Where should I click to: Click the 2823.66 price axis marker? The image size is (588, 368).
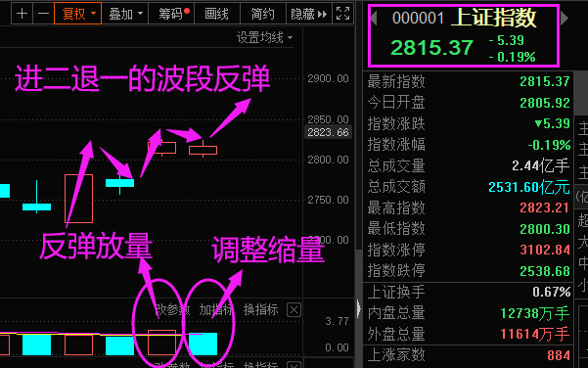[x=328, y=132]
